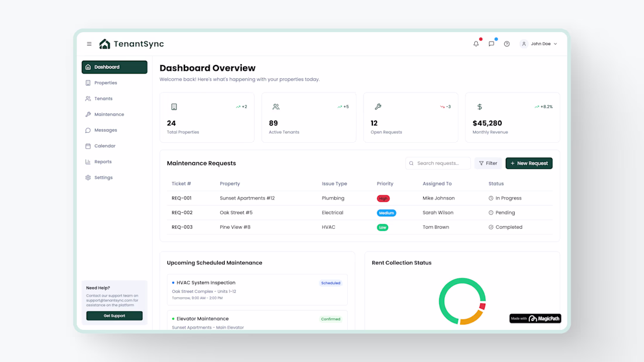Click the Pending status
The image size is (644, 362).
[502, 213]
